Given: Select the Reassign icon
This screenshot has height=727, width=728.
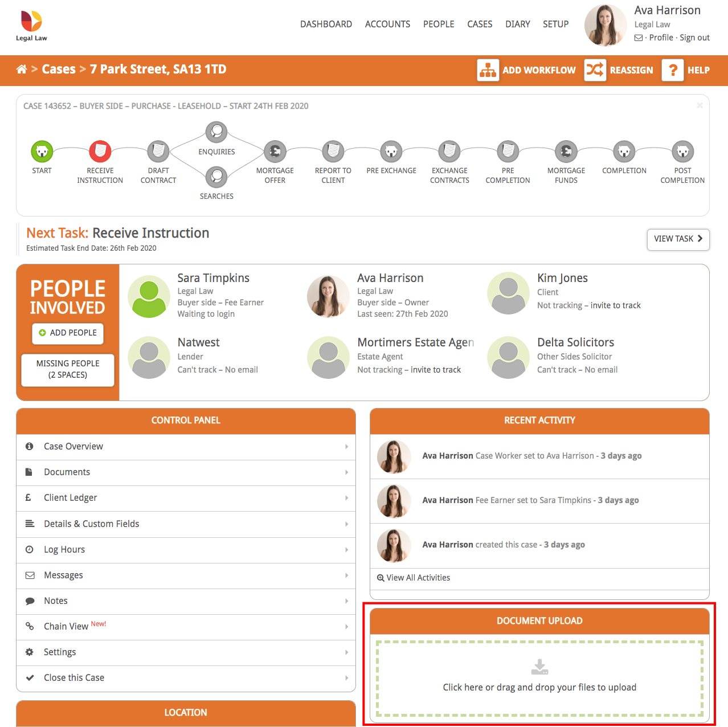Looking at the screenshot, I should 595,70.
